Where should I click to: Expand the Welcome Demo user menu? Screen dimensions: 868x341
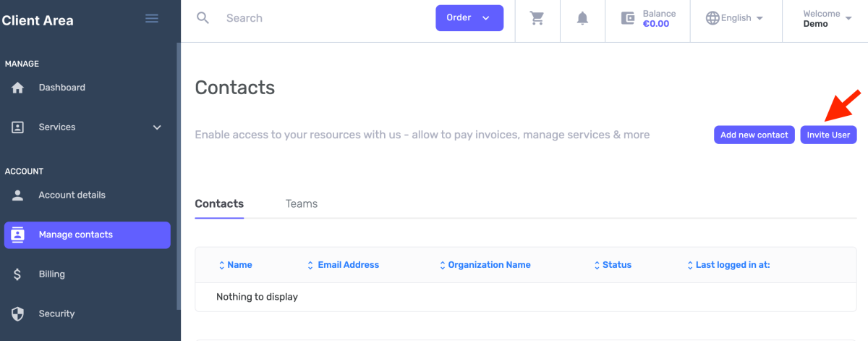827,18
